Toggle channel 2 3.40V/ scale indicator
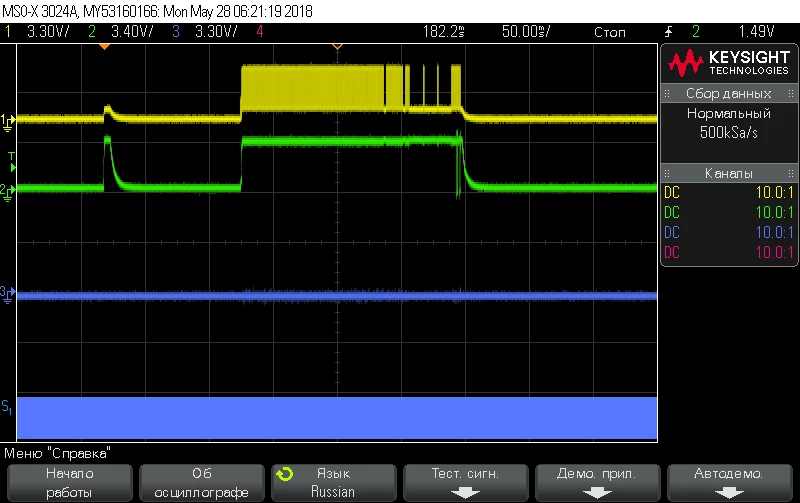This screenshot has width=800, height=503. tap(120, 32)
